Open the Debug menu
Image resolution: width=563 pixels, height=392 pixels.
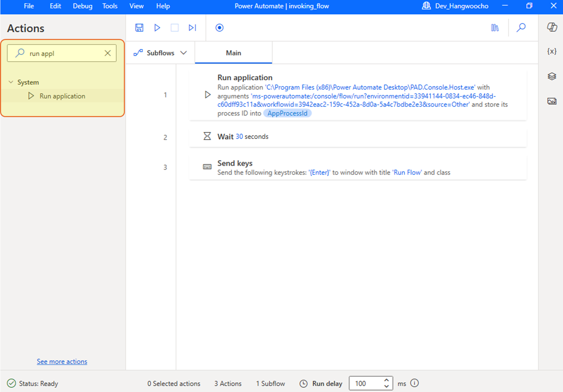(82, 6)
